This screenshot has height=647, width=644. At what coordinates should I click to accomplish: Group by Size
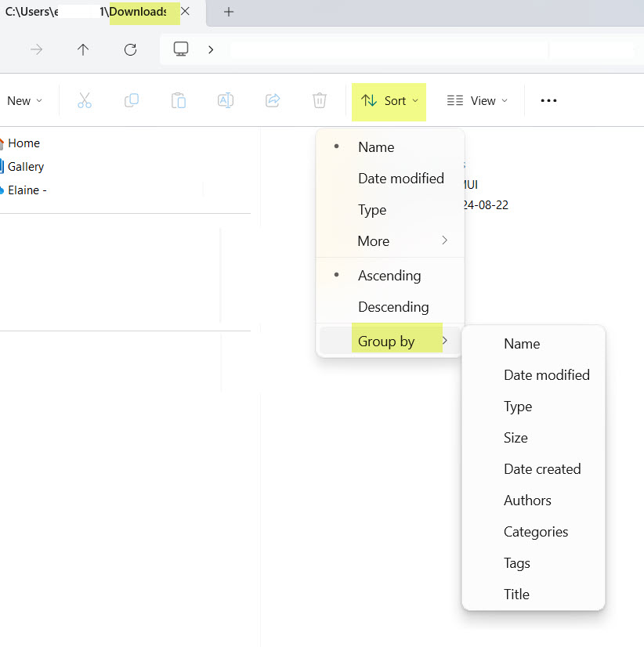click(x=534, y=438)
